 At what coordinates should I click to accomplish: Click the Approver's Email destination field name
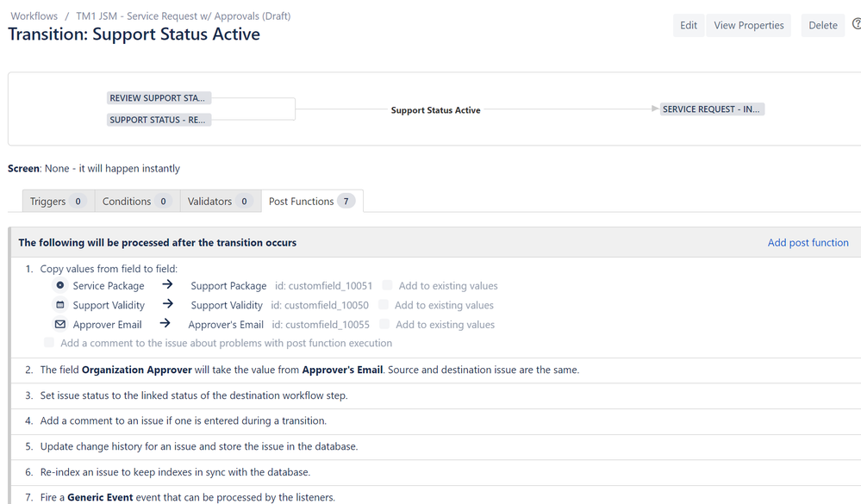[226, 325]
